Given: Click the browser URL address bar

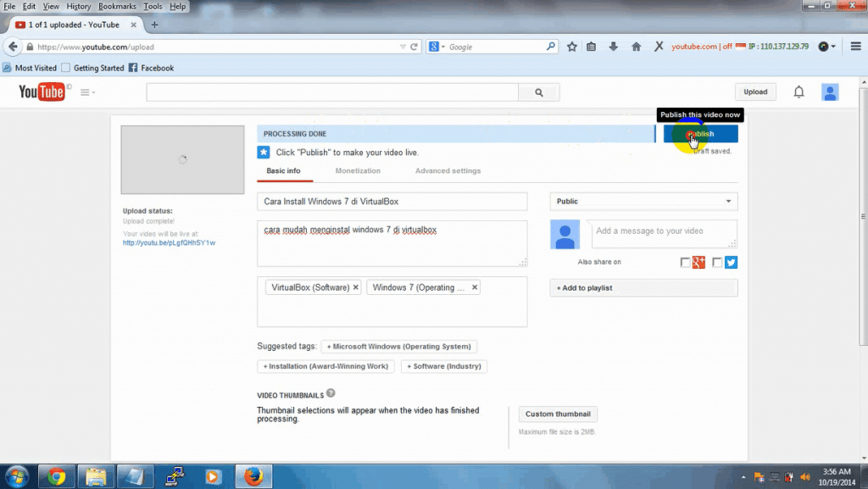Looking at the screenshot, I should click(x=216, y=47).
